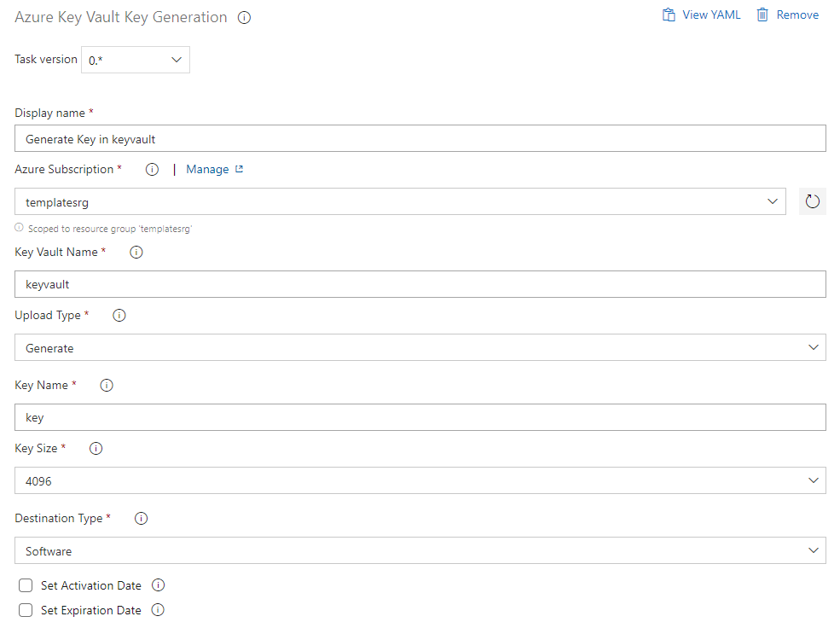Click the Azure Subscription info icon
The height and width of the screenshot is (628, 840).
pyautogui.click(x=152, y=169)
